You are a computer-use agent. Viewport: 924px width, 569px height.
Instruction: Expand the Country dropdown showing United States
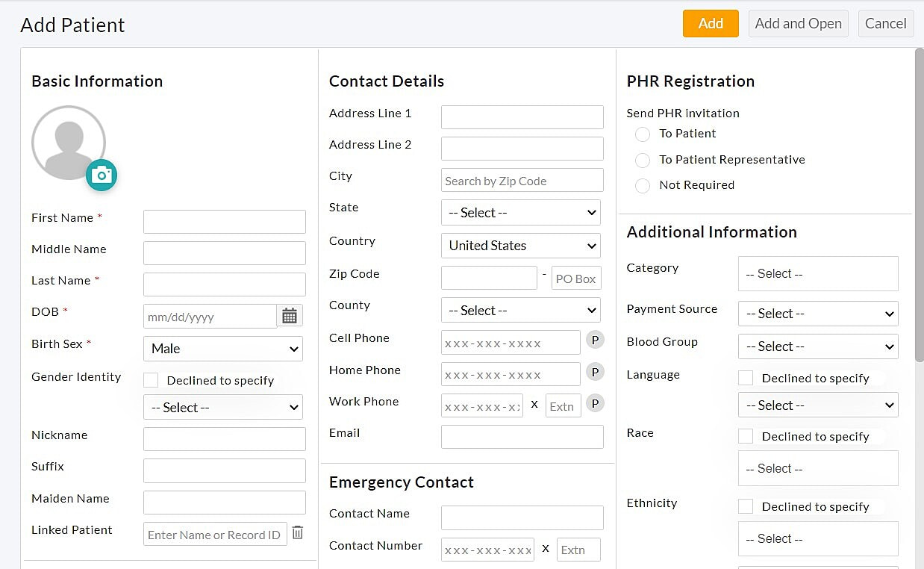coord(521,246)
